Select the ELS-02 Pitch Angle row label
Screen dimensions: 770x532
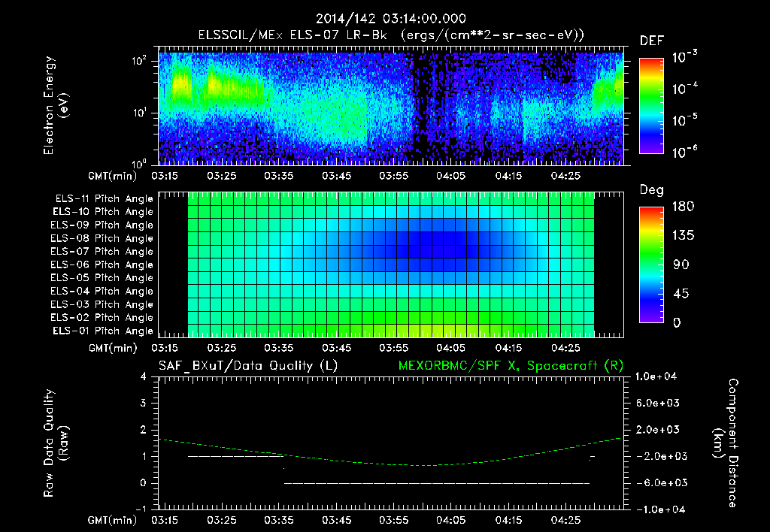102,318
